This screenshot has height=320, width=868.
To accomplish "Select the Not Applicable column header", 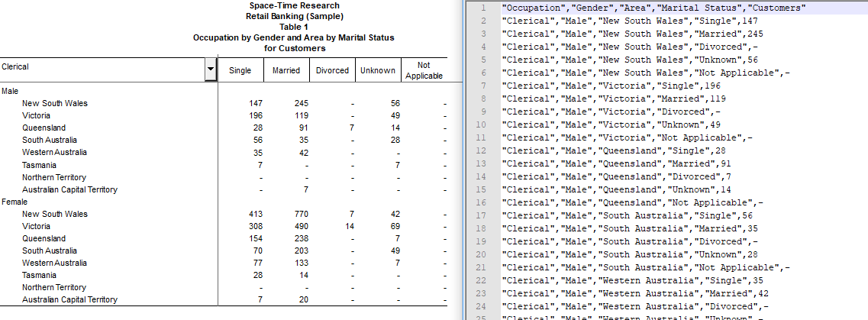I will click(x=424, y=70).
